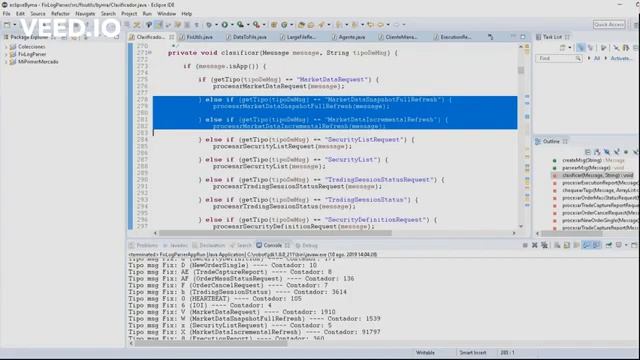Click the Clear Console icon

pos(557,245)
